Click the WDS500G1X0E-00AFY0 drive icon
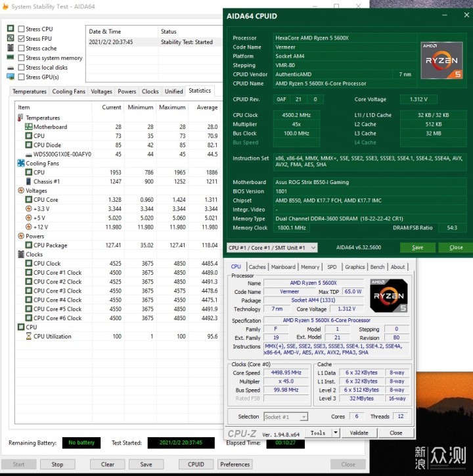The width and height of the screenshot is (473, 476). point(28,155)
